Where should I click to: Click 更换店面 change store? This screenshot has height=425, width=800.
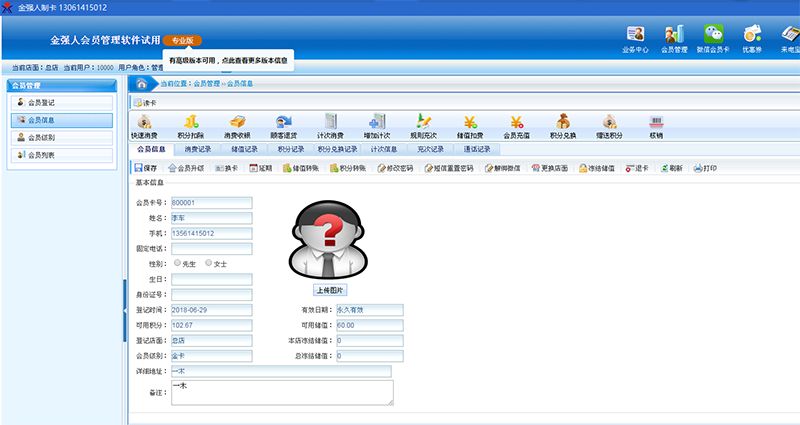click(549, 168)
